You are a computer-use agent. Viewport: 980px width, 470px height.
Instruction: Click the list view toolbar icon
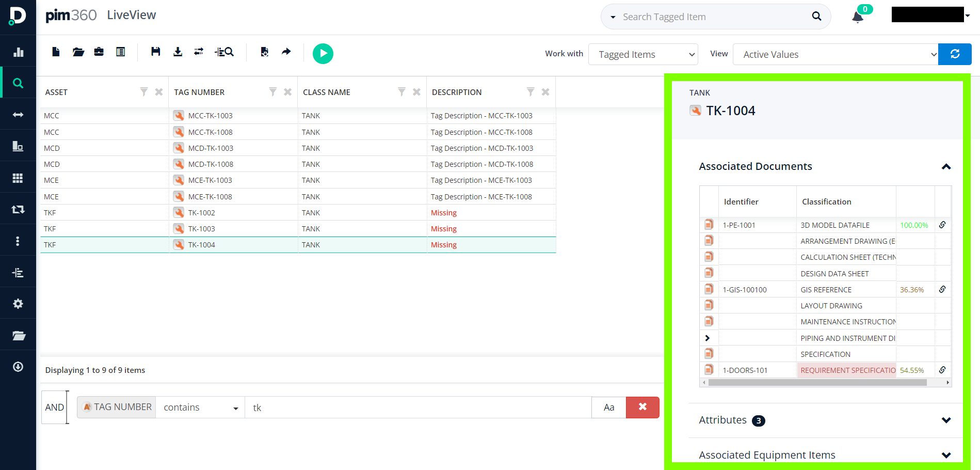pyautogui.click(x=121, y=52)
